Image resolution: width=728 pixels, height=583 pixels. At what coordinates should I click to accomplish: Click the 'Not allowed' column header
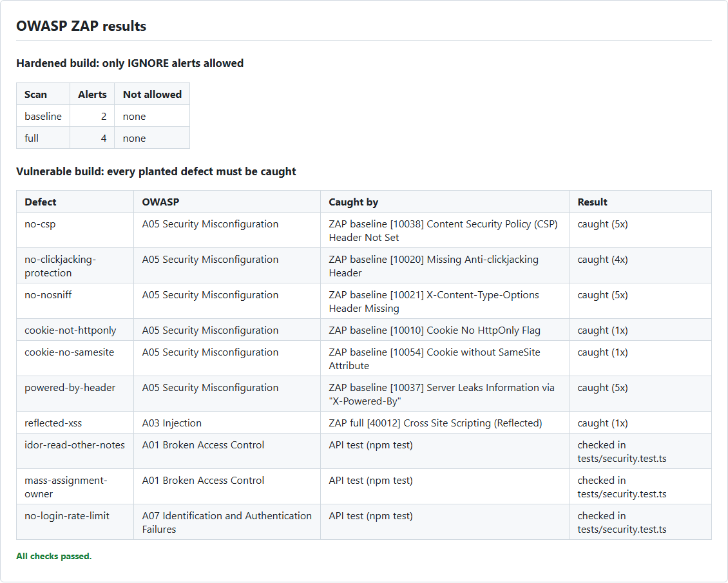[x=152, y=94]
